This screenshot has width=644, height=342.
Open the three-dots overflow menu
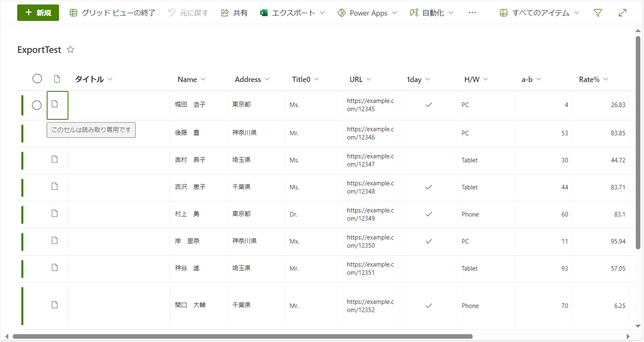point(472,13)
